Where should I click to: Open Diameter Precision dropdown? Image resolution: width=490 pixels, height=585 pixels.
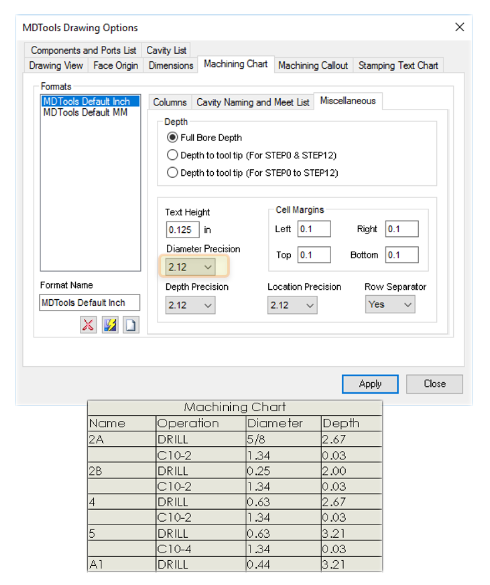tap(190, 267)
